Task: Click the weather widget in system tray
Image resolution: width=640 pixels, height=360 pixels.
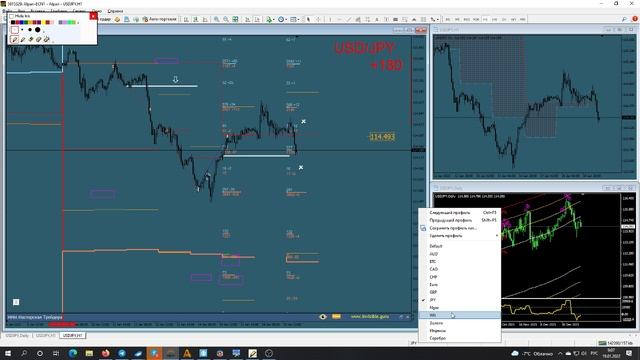Action: (x=532, y=353)
